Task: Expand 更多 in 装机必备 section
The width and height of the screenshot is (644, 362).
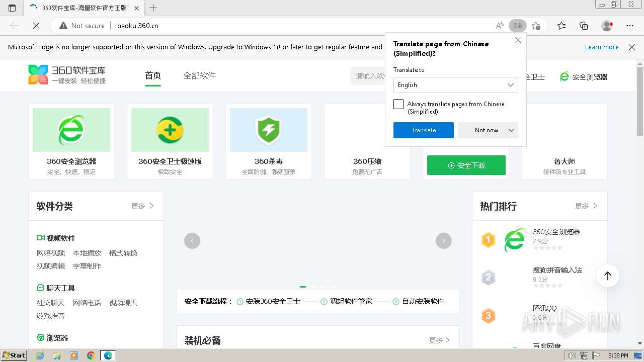Action: coord(440,340)
